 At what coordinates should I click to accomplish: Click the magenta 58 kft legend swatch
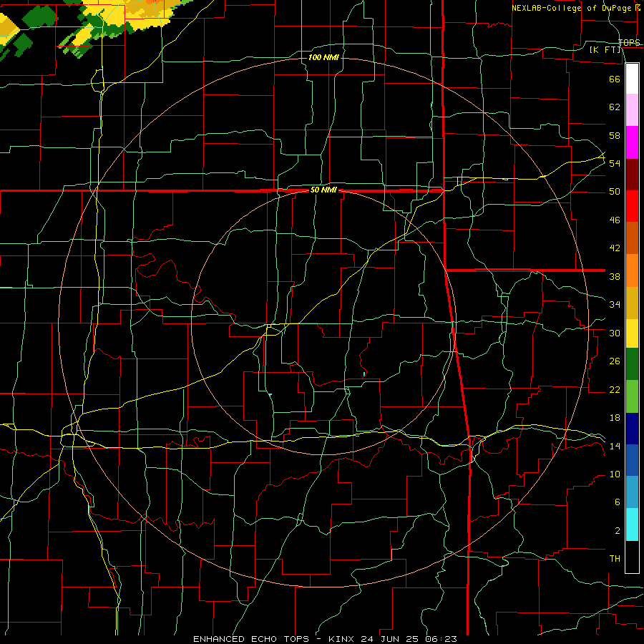coord(632,142)
